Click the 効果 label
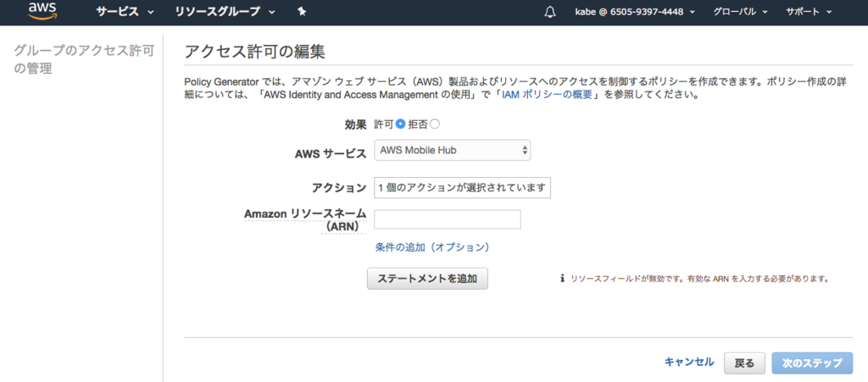Image resolution: width=868 pixels, height=382 pixels. coord(355,125)
